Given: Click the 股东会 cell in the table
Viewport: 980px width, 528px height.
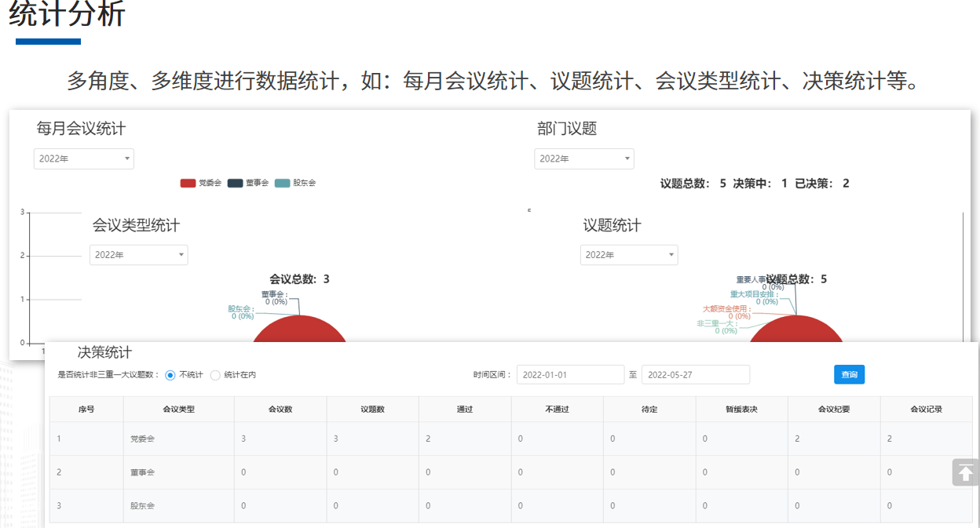Looking at the screenshot, I should 178,506.
